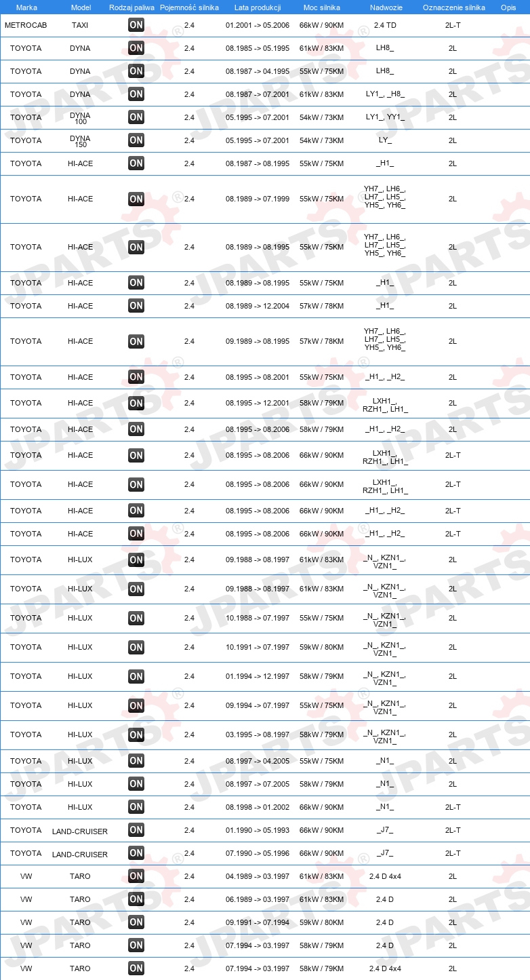Click ON icon for HI-LUX 08.1997 -> 07.2005

pyautogui.click(x=136, y=784)
